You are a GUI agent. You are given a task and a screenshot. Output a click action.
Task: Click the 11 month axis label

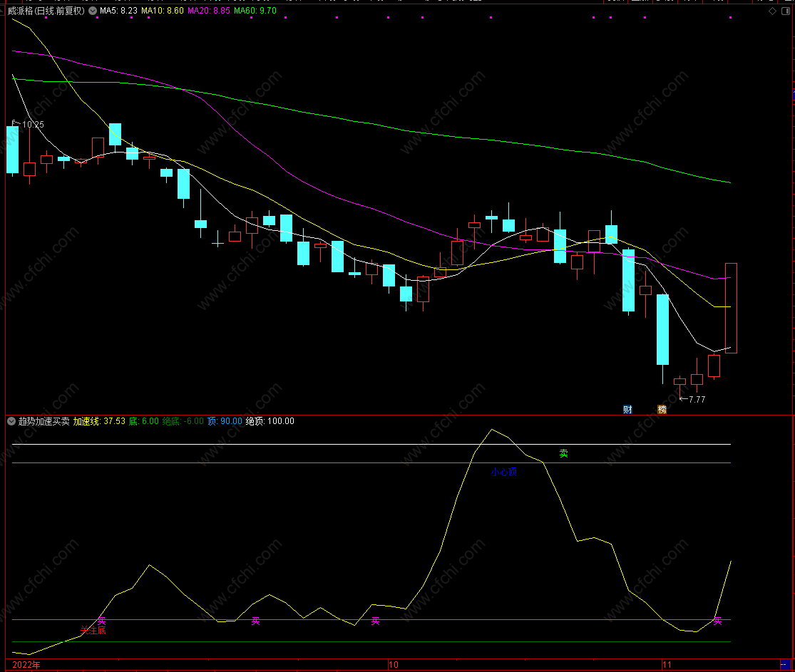pyautogui.click(x=667, y=664)
